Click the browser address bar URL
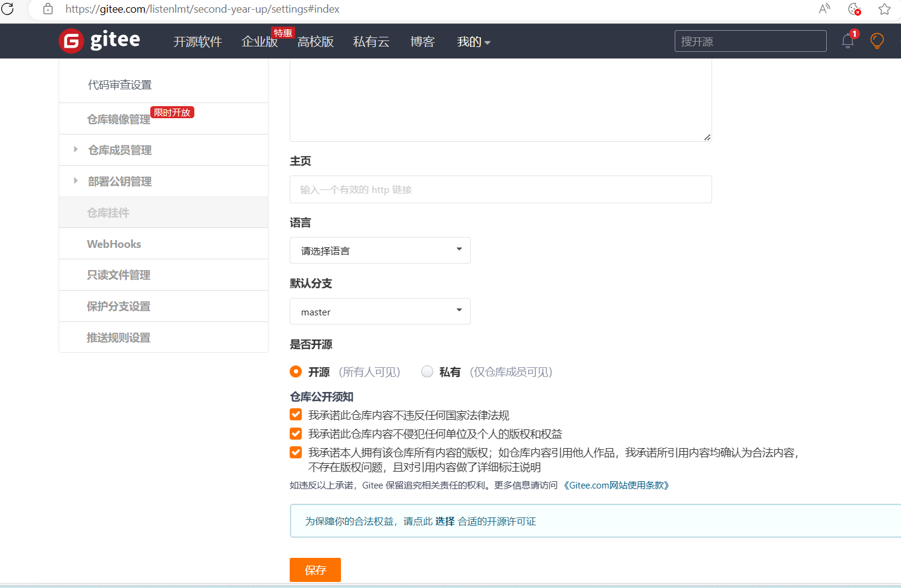This screenshot has width=901, height=588. pos(203,9)
